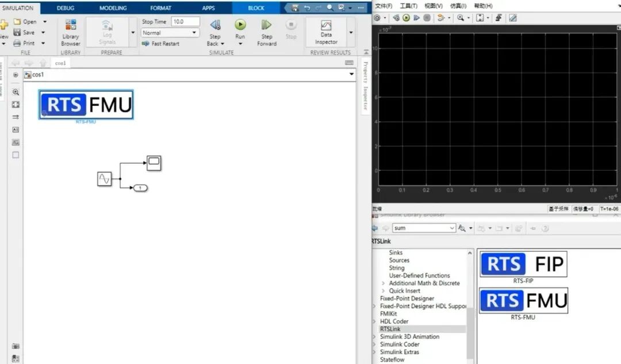
Task: Click the undo icon in quick access
Action: click(x=307, y=8)
